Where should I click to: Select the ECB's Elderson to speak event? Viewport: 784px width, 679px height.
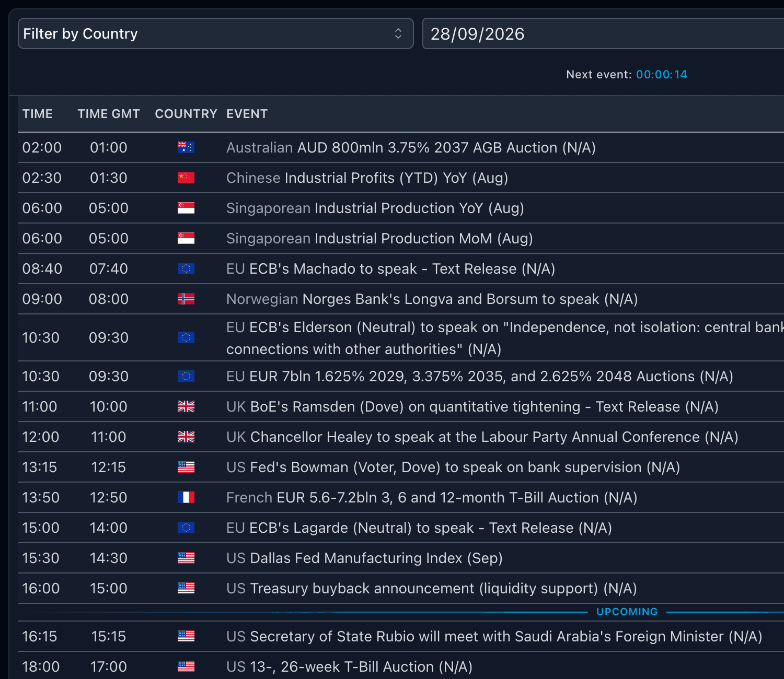click(505, 338)
